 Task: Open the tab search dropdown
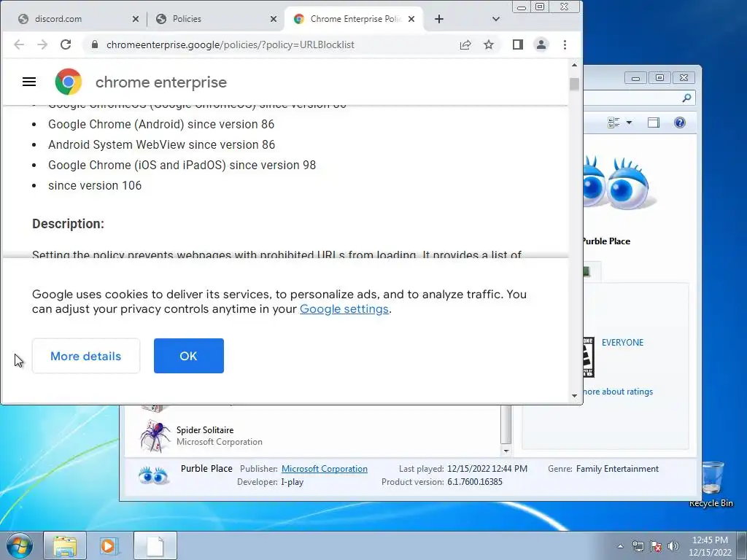(x=496, y=19)
